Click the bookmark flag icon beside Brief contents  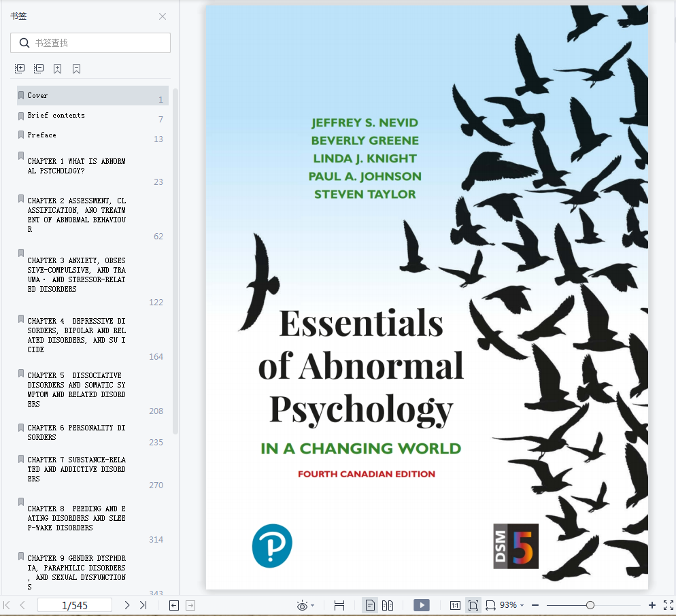click(20, 116)
